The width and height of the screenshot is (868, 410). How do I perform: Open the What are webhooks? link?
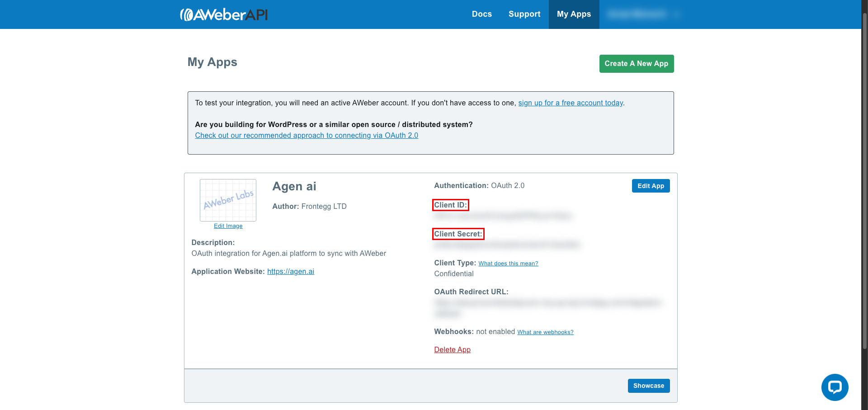tap(545, 332)
